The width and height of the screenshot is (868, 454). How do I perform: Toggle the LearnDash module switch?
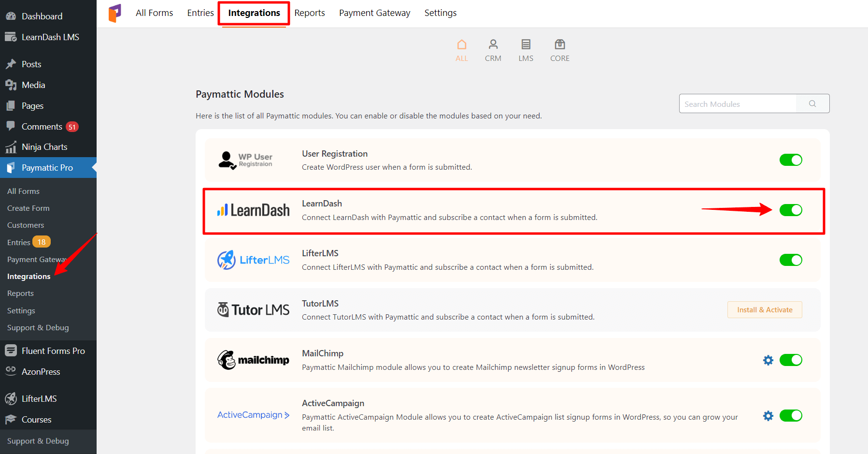[x=791, y=210]
